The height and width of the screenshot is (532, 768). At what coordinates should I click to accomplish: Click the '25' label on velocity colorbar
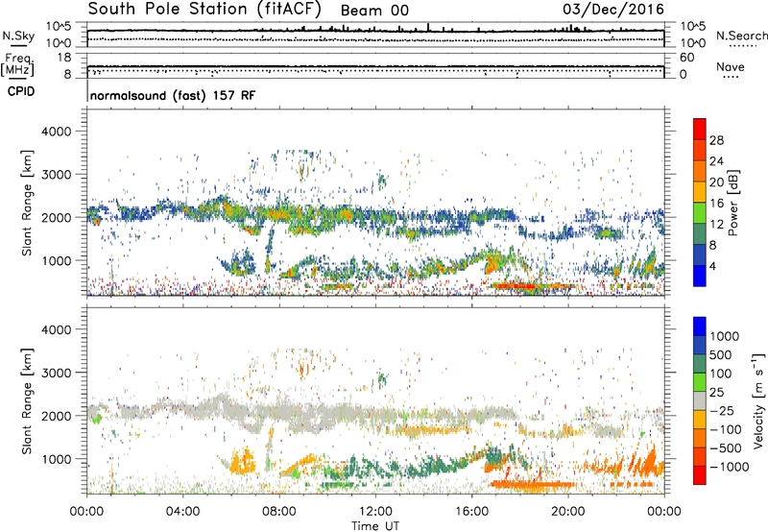click(x=716, y=393)
